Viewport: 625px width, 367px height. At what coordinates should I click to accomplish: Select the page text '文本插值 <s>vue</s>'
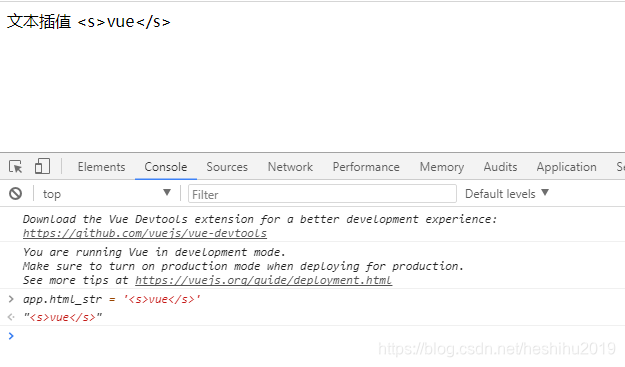pos(88,22)
